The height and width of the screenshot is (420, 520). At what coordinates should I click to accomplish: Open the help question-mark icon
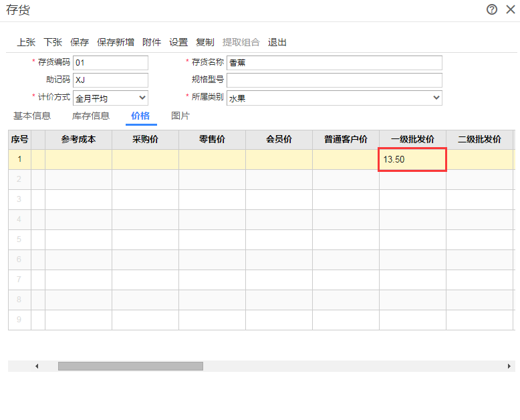[492, 9]
